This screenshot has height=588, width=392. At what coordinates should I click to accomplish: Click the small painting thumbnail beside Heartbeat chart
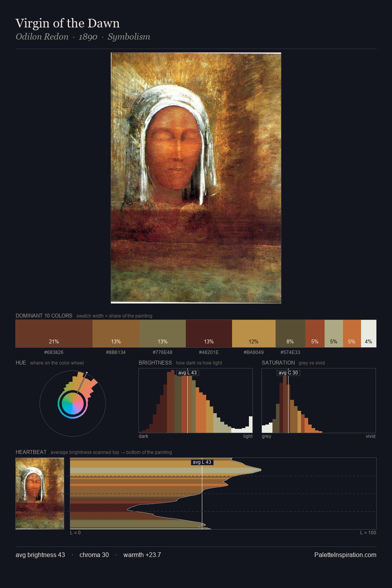(40, 494)
